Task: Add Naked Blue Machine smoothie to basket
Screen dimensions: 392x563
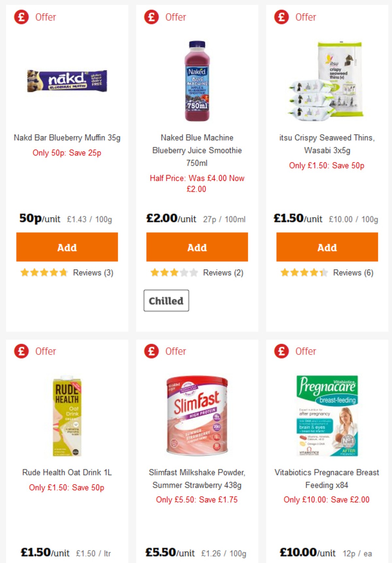Action: tap(197, 247)
